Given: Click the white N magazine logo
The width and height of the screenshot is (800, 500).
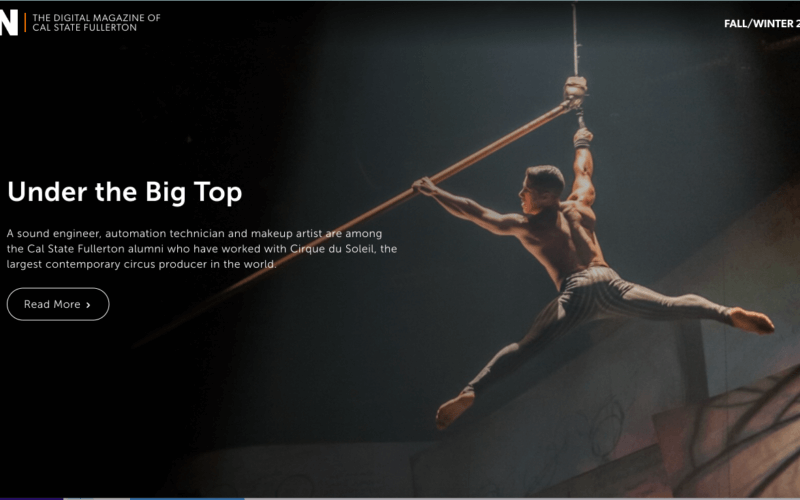Looking at the screenshot, I should 9,22.
